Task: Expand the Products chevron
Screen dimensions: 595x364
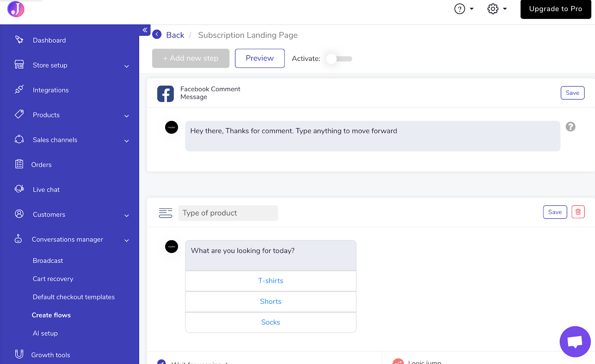Action: (x=126, y=116)
